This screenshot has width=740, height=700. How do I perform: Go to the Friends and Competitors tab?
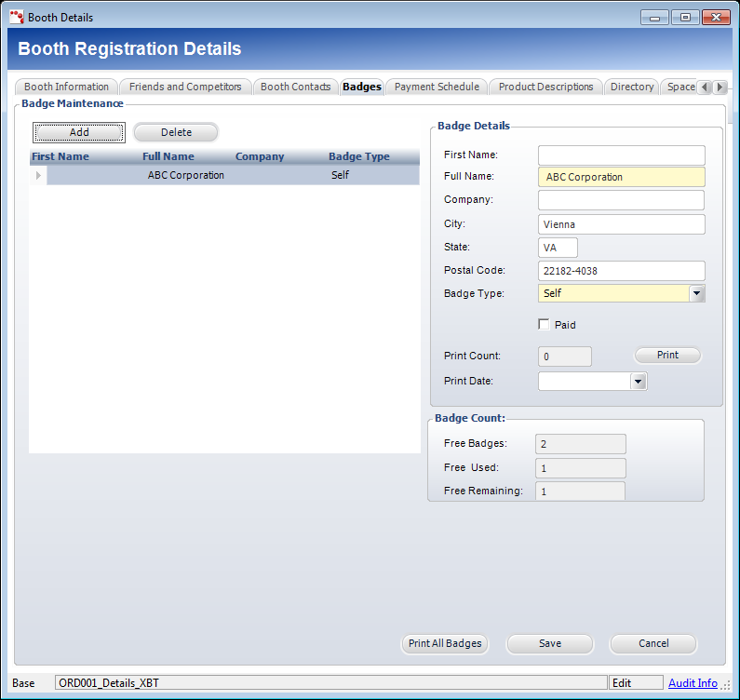pyautogui.click(x=185, y=87)
